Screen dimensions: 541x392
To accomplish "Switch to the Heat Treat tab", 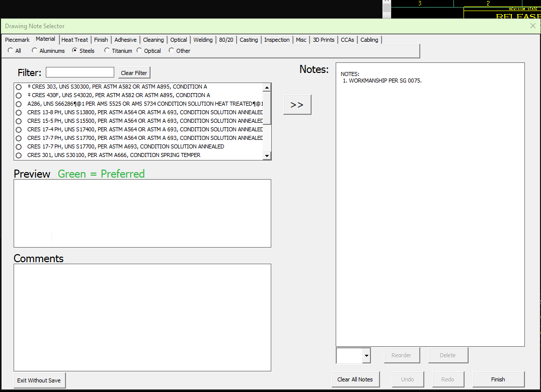I will 74,39.
